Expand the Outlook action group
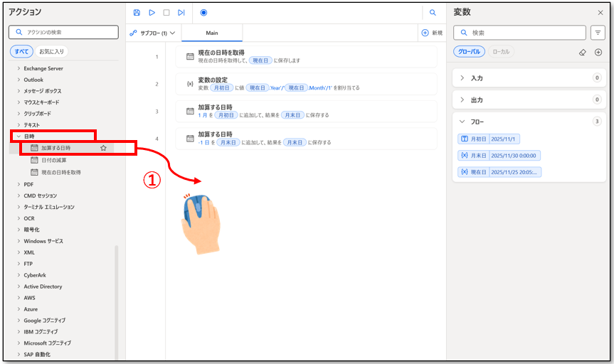The image size is (614, 364). pos(18,80)
